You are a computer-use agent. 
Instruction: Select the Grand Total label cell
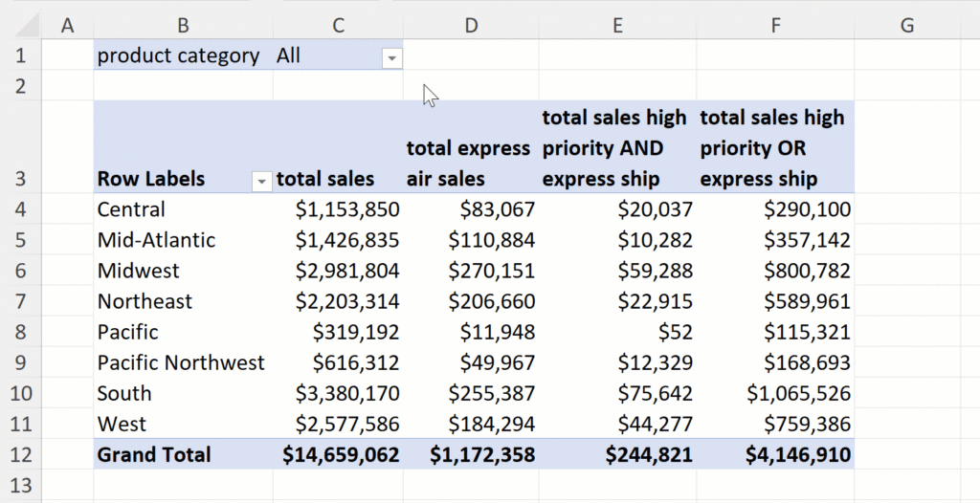click(154, 454)
